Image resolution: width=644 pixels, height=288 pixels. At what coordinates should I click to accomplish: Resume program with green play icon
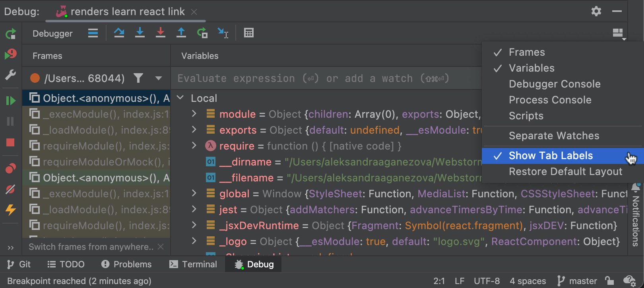(10, 101)
